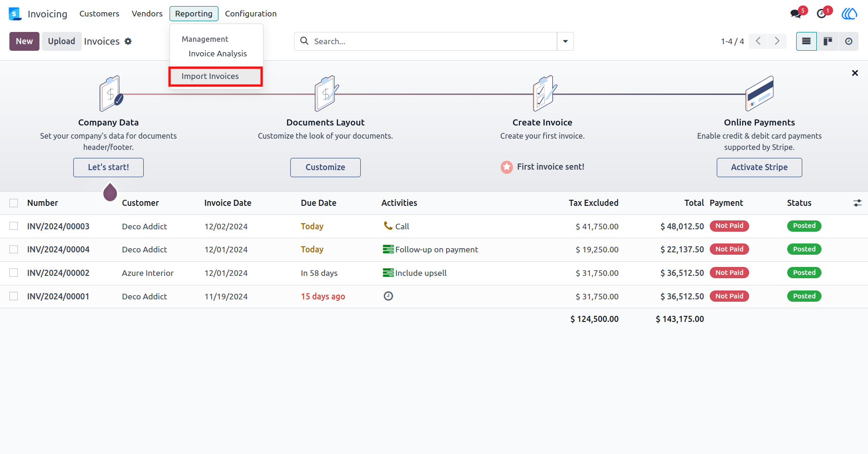This screenshot has width=868, height=454.
Task: Go to previous page of records
Action: (758, 41)
